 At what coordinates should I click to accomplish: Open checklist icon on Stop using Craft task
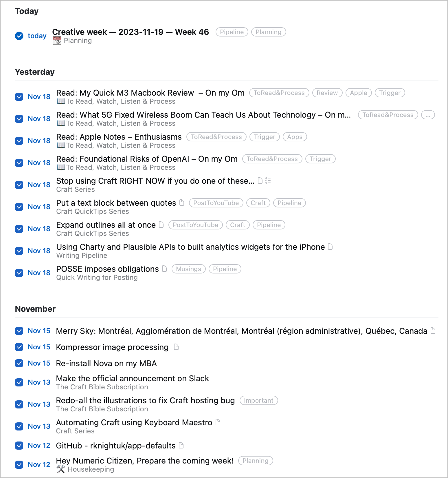click(x=268, y=180)
